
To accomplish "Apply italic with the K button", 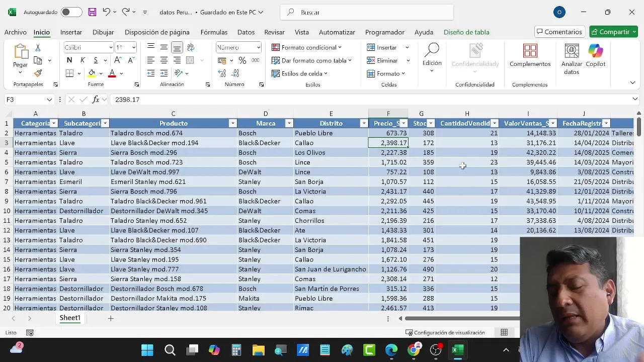I will tap(83, 60).
